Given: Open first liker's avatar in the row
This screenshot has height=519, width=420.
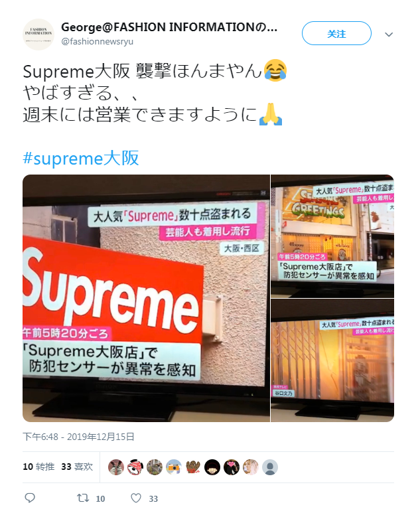Looking at the screenshot, I should pyautogui.click(x=116, y=467).
